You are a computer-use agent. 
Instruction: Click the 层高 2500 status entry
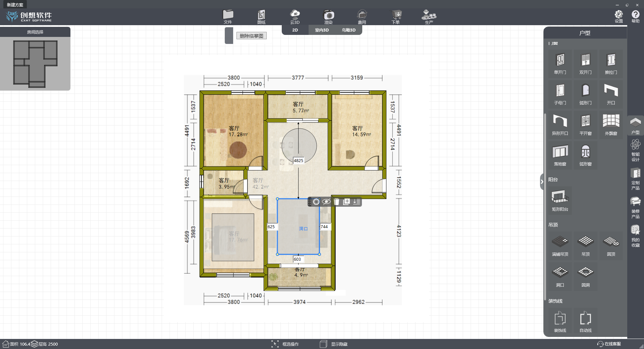[x=45, y=344]
